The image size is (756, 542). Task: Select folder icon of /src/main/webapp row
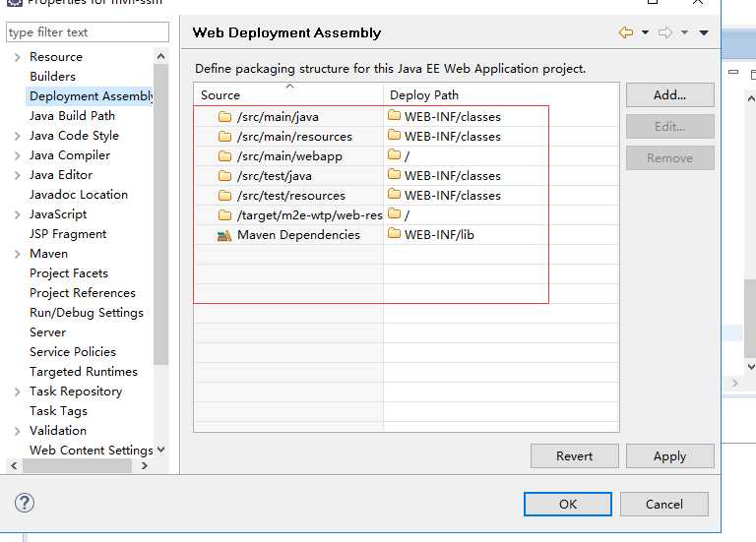point(224,156)
